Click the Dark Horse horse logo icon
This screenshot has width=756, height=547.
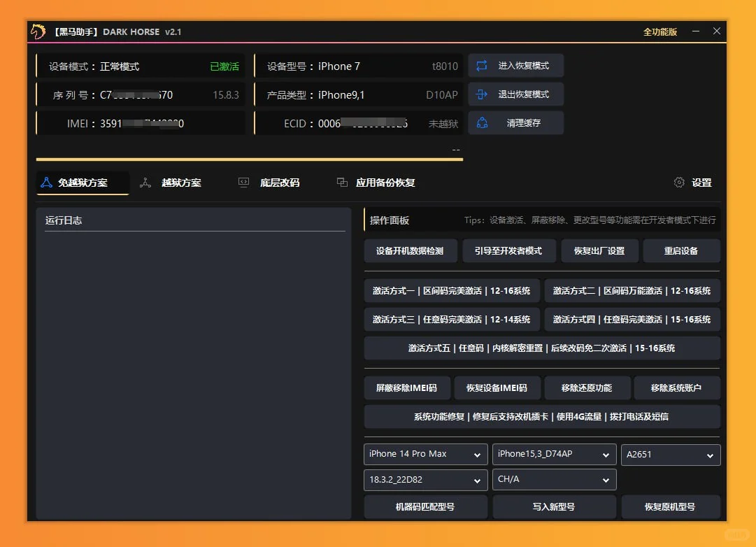tap(37, 31)
